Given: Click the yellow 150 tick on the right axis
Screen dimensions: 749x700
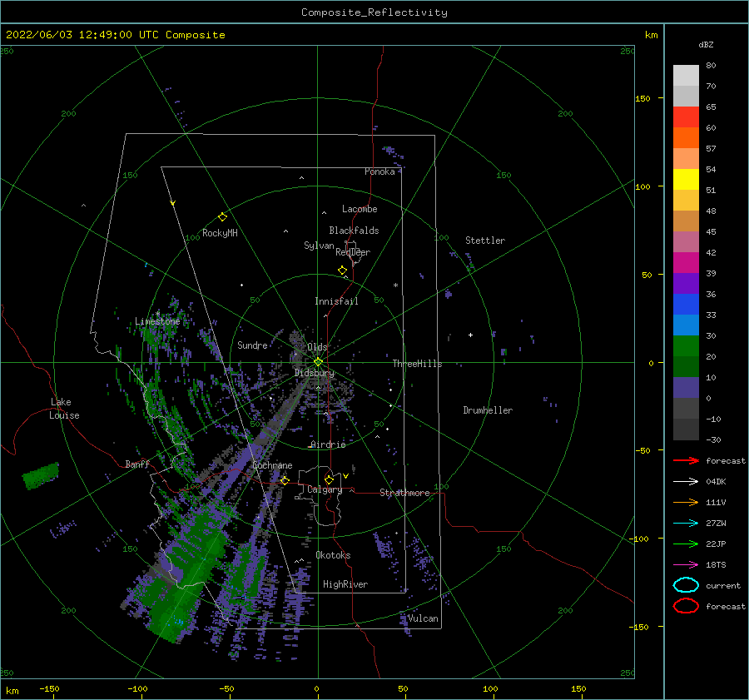Looking at the screenshot, I should pos(642,98).
